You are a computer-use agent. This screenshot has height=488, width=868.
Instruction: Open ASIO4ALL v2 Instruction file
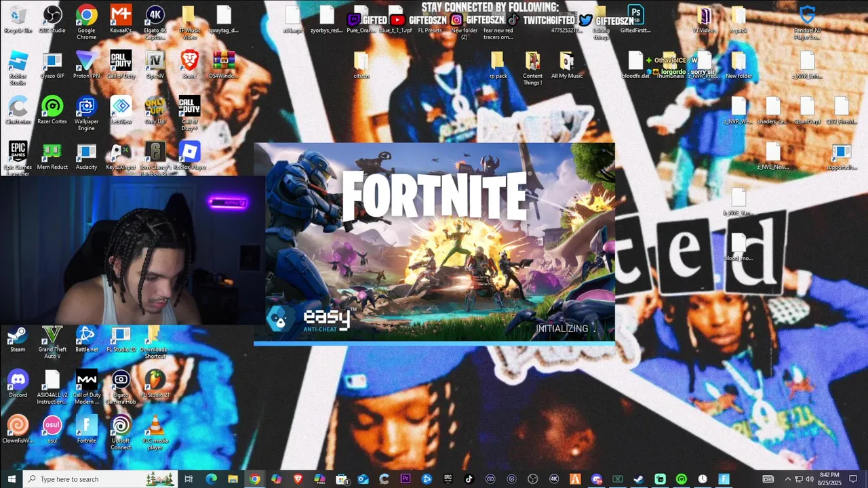click(x=52, y=387)
